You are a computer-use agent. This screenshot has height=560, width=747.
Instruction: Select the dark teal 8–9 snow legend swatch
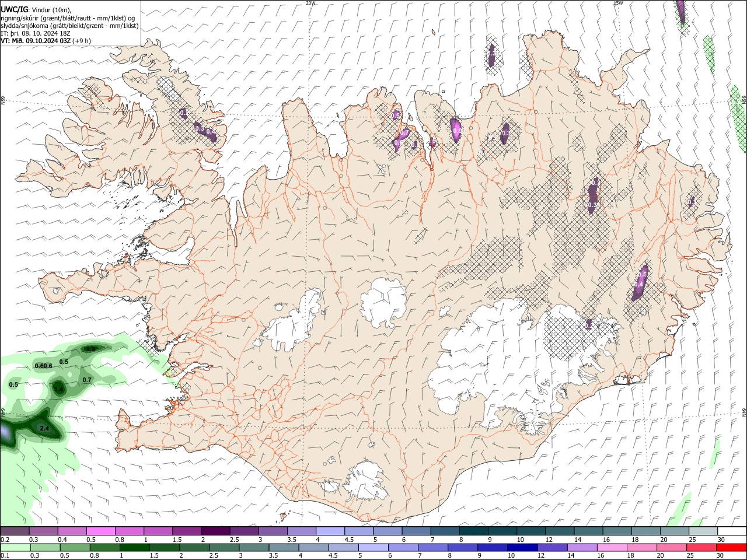[473, 531]
